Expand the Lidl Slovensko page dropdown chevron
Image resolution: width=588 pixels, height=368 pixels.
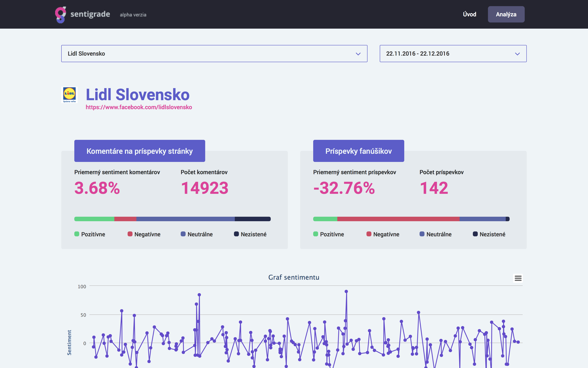358,54
